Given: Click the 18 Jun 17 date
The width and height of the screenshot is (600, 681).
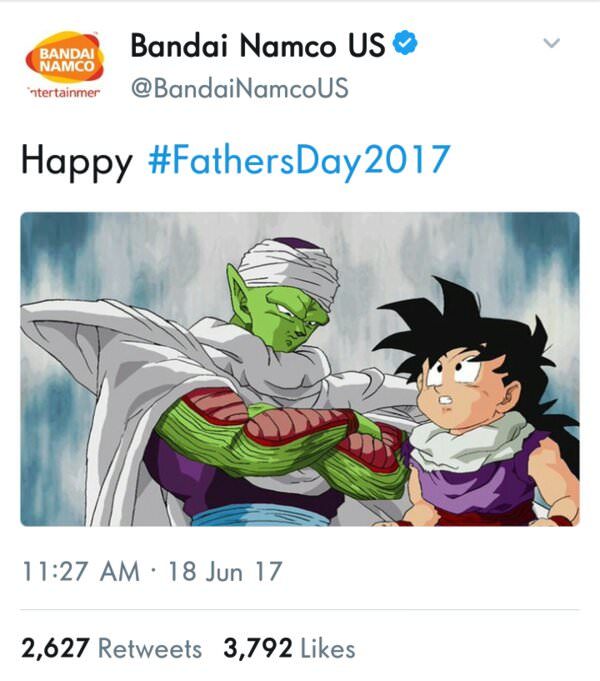Looking at the screenshot, I should tap(226, 572).
